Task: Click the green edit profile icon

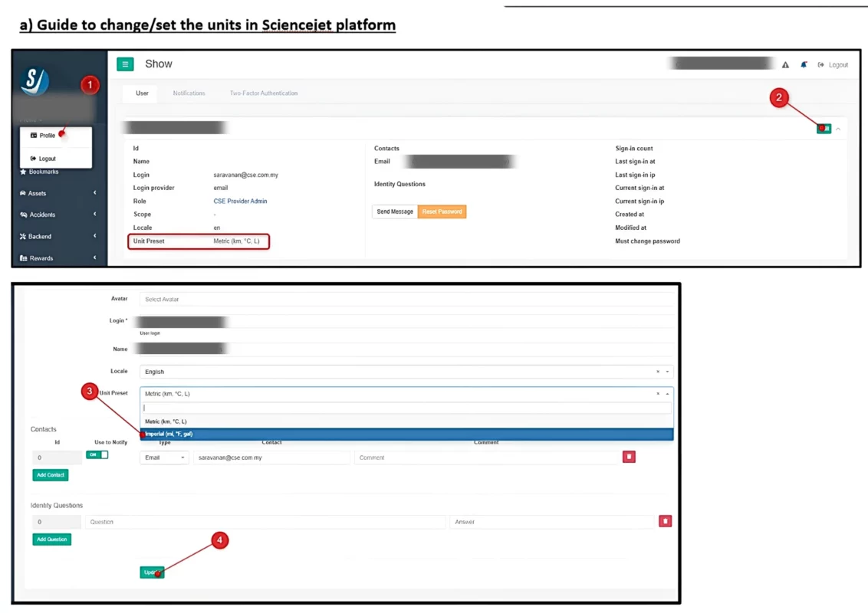Action: (824, 129)
